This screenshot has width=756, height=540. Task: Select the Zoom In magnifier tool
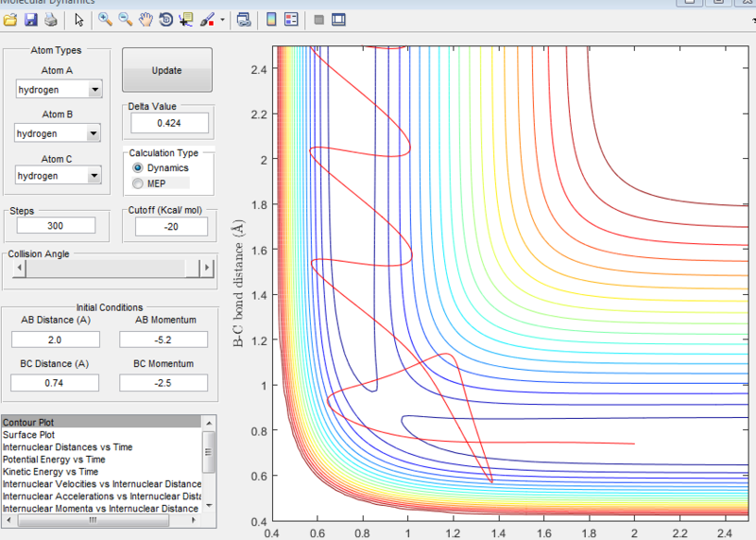(105, 19)
